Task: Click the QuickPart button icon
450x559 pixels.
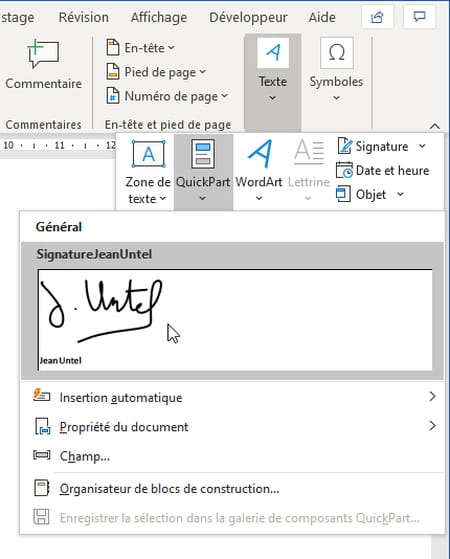Action: point(203,154)
